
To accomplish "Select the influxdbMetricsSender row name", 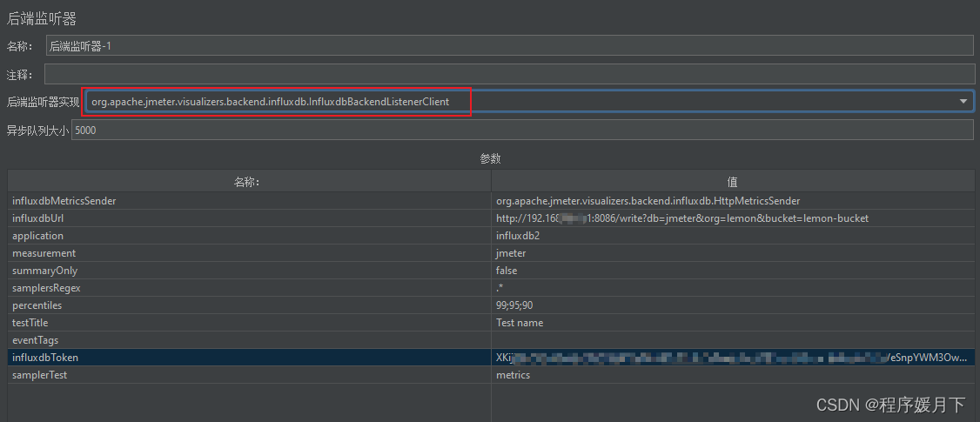I will [250, 201].
